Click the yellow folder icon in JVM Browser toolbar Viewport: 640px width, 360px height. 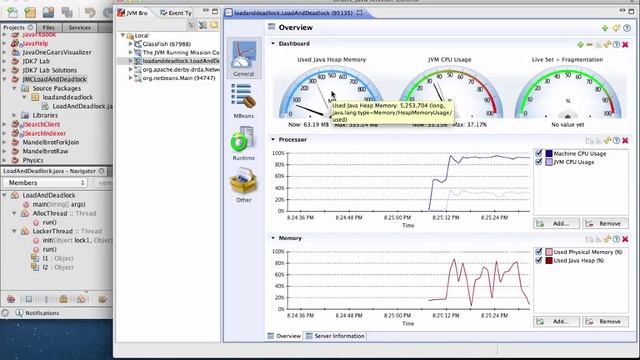click(x=214, y=25)
